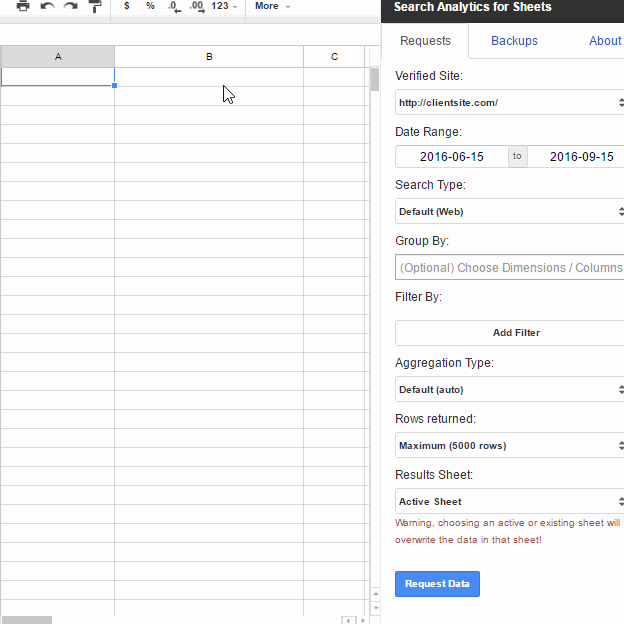Click the Add Filter button

click(x=509, y=333)
